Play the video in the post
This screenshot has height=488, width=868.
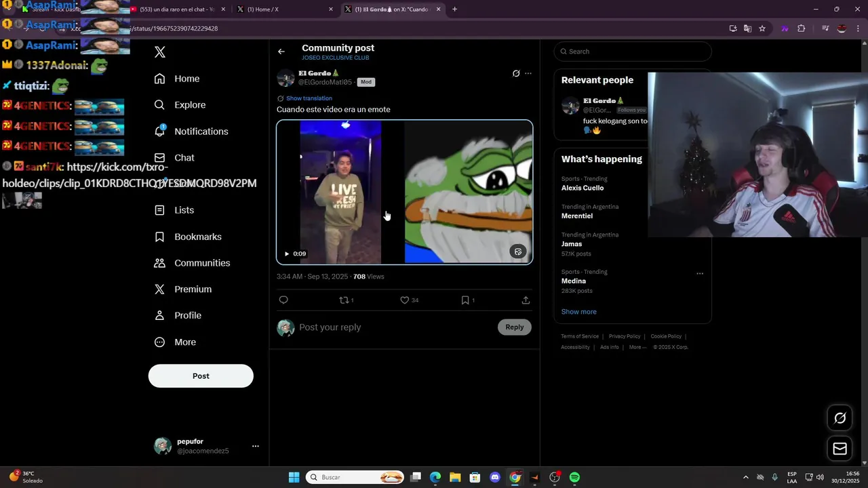[287, 253]
